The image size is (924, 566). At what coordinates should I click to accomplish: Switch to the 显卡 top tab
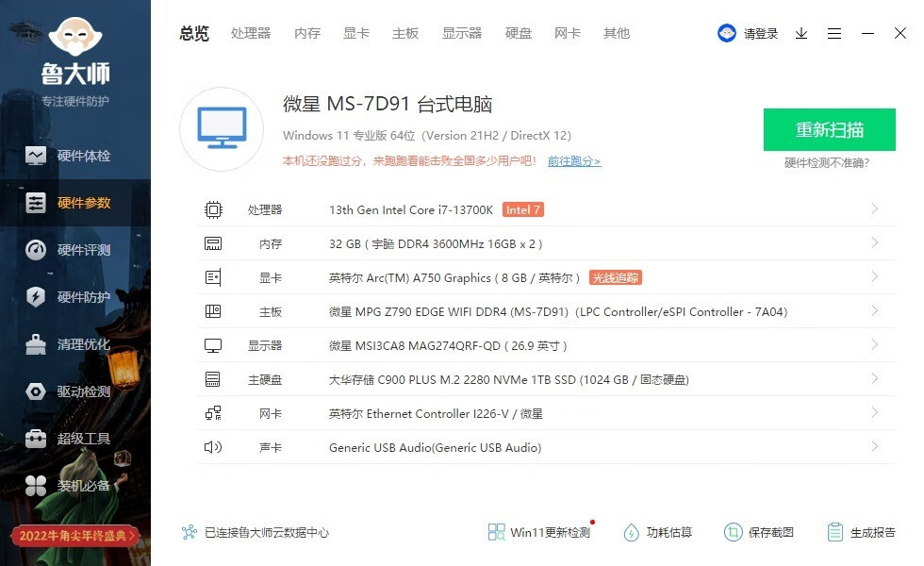[356, 34]
